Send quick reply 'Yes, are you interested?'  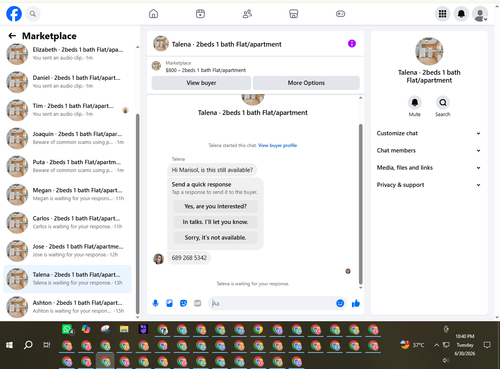point(215,206)
